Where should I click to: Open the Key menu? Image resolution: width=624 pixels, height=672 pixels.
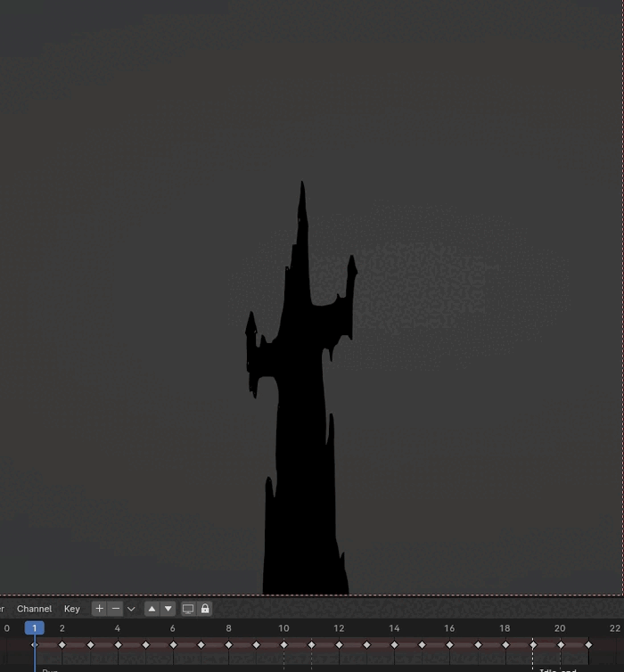click(72, 609)
